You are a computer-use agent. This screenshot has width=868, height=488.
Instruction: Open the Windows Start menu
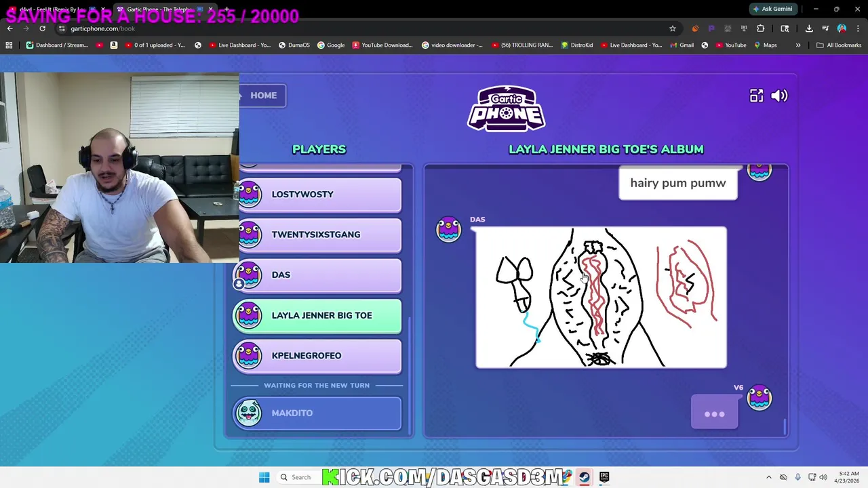pos(264,477)
